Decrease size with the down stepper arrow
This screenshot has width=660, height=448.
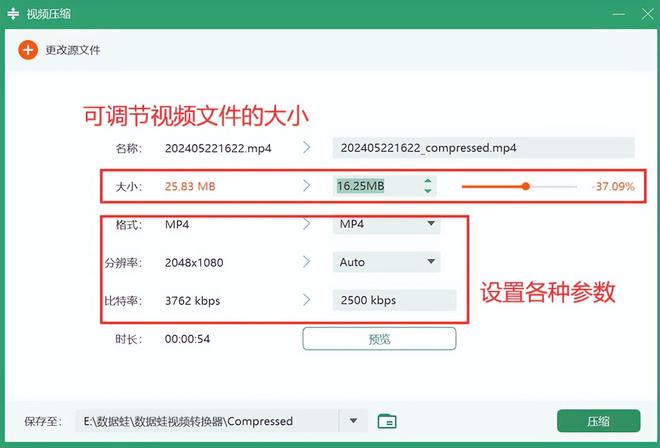(428, 191)
